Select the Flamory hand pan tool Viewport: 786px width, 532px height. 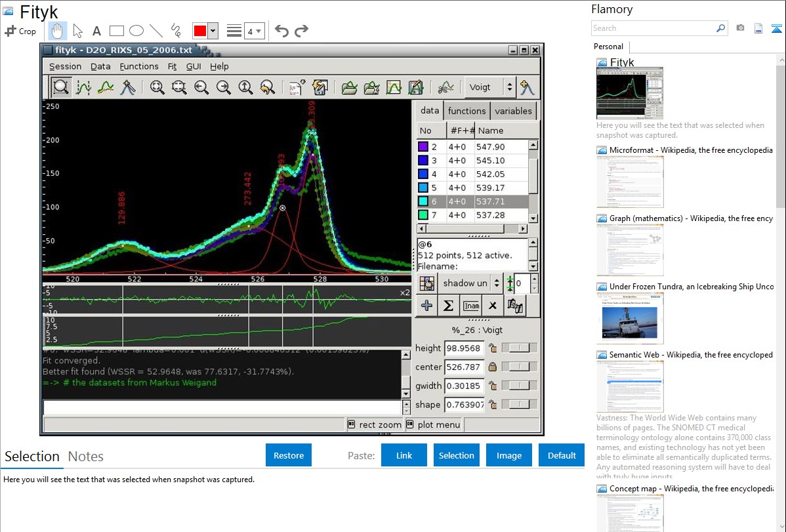pyautogui.click(x=57, y=31)
